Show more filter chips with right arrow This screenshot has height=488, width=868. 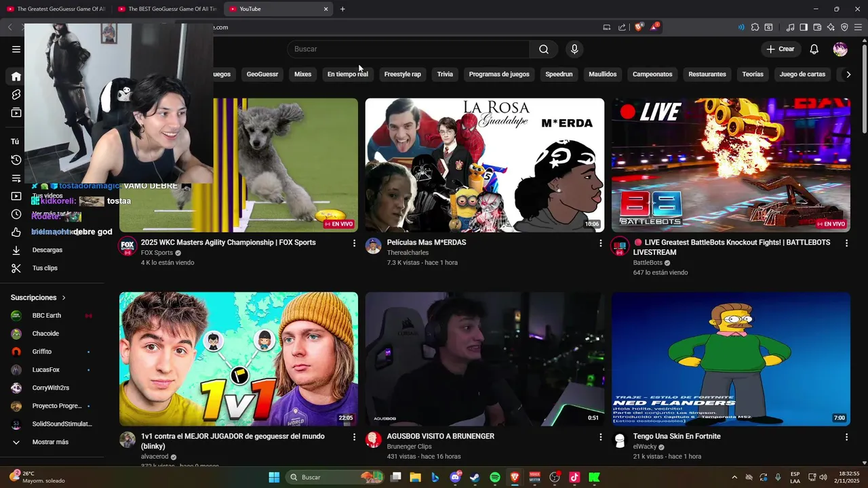[x=848, y=75]
